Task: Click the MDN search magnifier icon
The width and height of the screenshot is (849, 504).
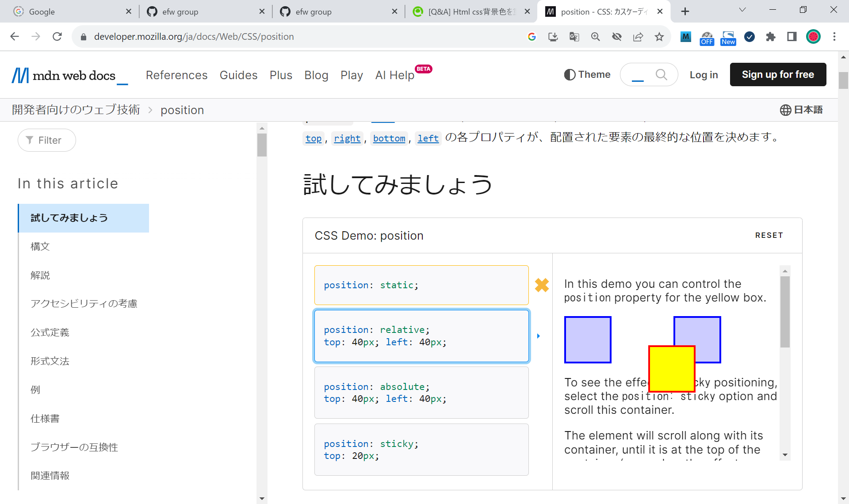Action: click(662, 75)
